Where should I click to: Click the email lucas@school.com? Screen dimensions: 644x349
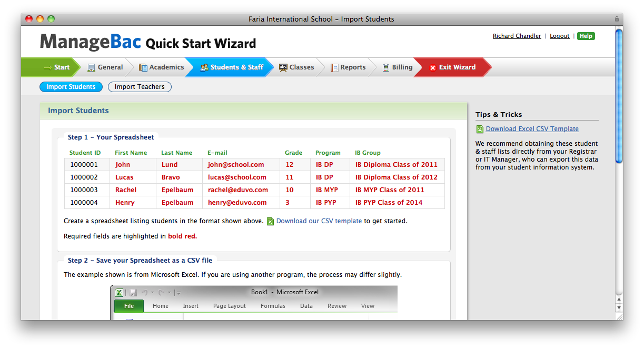(237, 177)
